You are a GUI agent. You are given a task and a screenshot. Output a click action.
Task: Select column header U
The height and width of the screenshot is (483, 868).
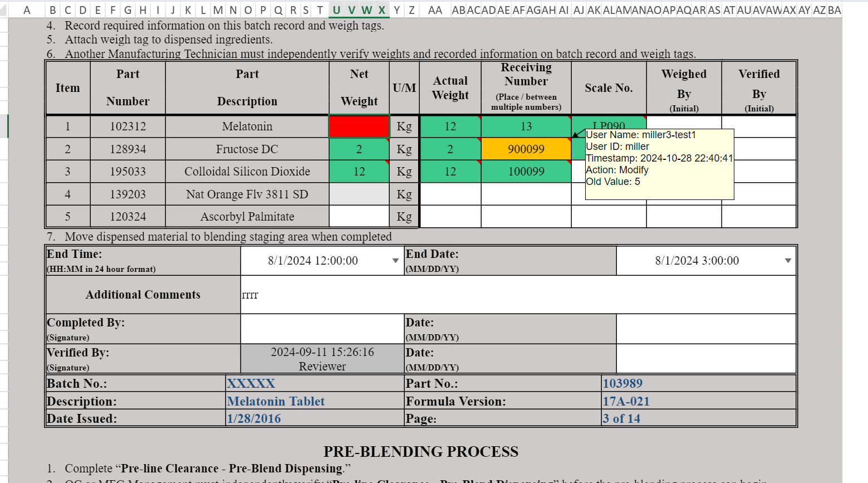[x=336, y=10]
